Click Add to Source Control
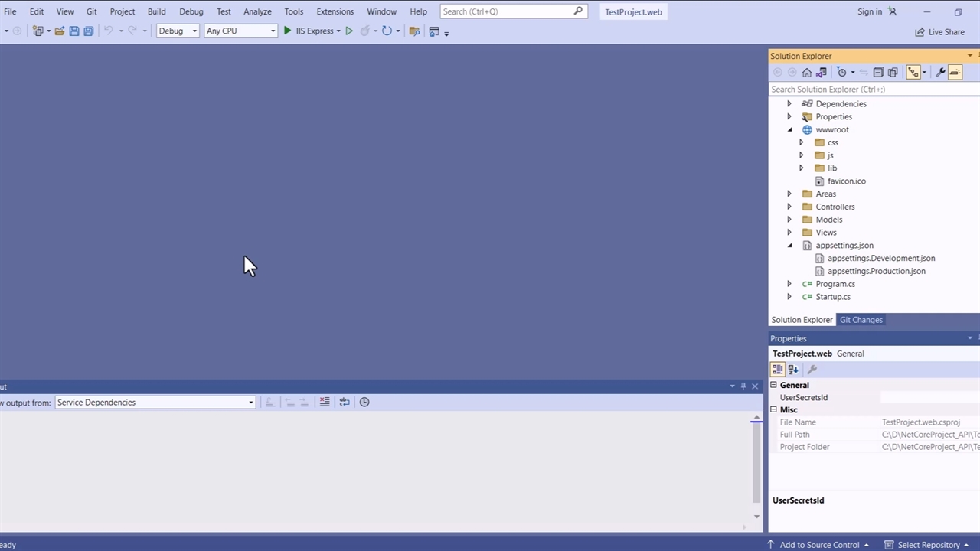 (818, 545)
